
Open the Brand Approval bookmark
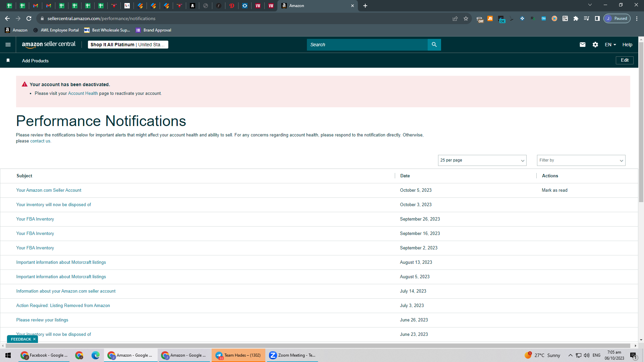coord(153,30)
